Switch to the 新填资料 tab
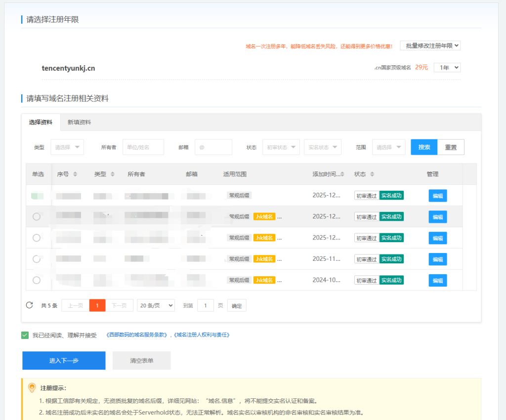Viewport: 506px width, 420px height. 79,122
